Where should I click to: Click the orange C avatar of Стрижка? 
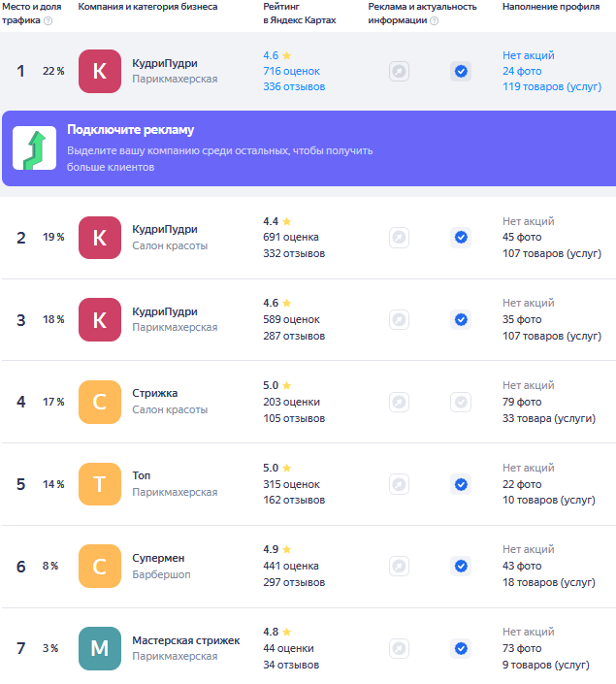pos(100,402)
